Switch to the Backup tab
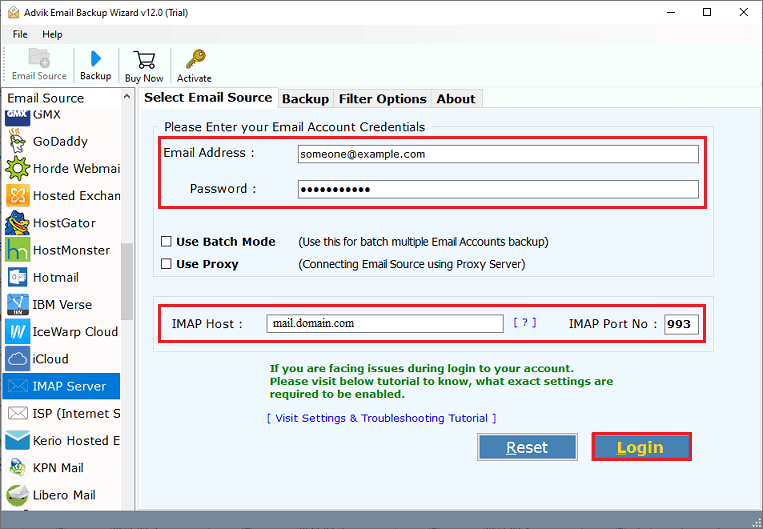The height and width of the screenshot is (529, 763). 306,99
